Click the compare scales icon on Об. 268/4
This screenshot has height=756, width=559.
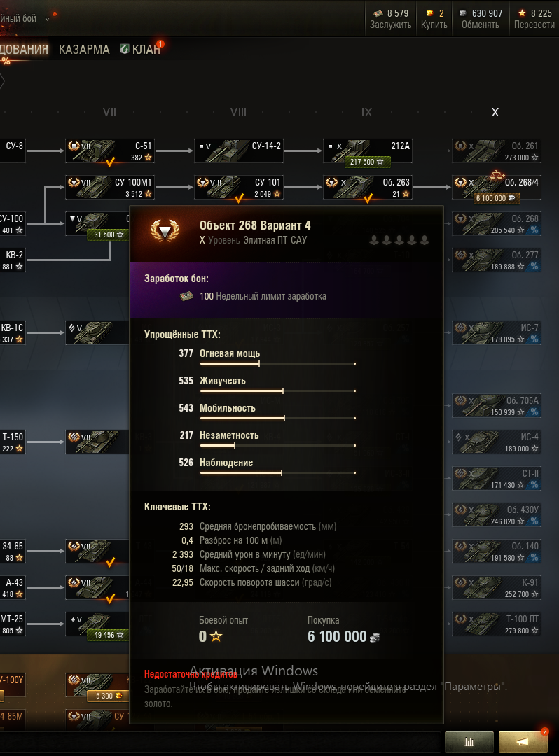click(497, 174)
